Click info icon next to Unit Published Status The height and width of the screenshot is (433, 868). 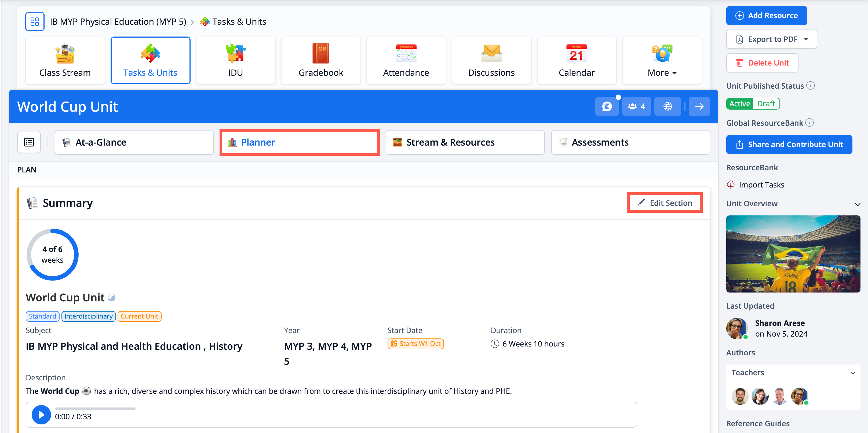point(810,86)
